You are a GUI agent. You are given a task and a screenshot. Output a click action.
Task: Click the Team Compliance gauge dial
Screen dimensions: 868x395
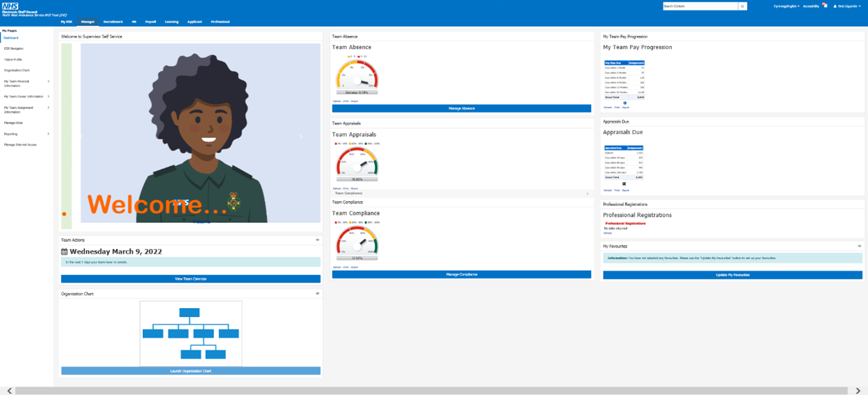tap(357, 241)
